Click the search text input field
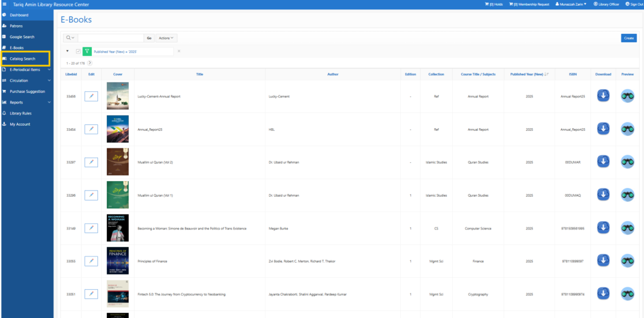 click(x=110, y=38)
